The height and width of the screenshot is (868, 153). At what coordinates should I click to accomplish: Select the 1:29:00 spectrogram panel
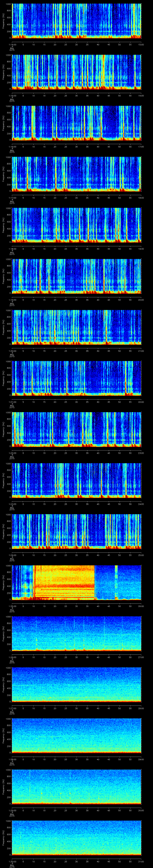76,786
